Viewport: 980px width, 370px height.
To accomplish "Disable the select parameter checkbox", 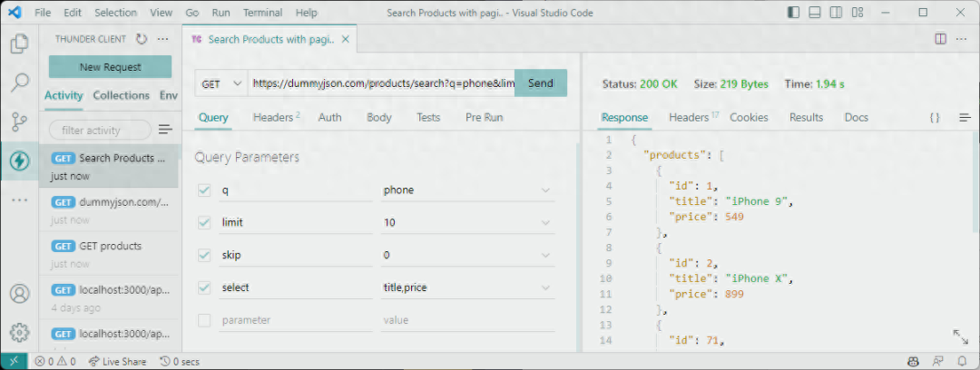I will [x=204, y=287].
